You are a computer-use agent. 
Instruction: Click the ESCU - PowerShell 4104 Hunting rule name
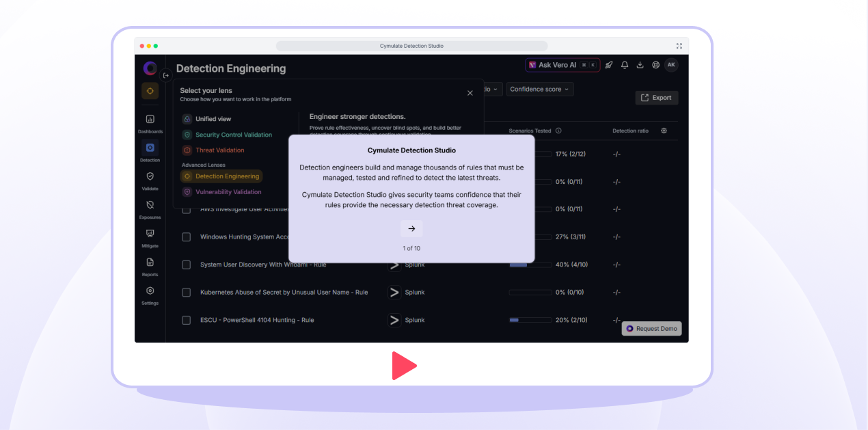tap(257, 320)
